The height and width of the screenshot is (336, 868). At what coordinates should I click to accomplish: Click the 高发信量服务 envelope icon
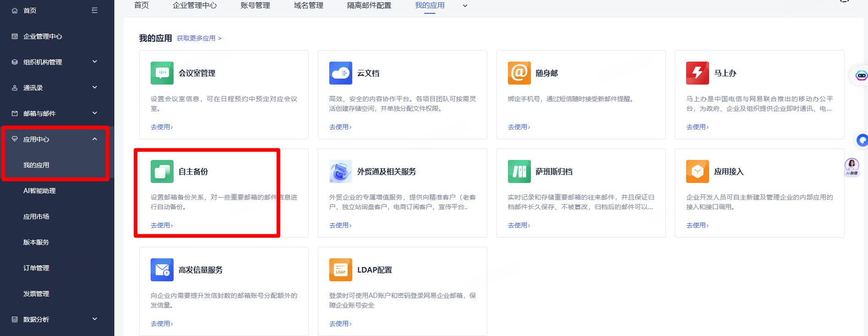tap(162, 270)
